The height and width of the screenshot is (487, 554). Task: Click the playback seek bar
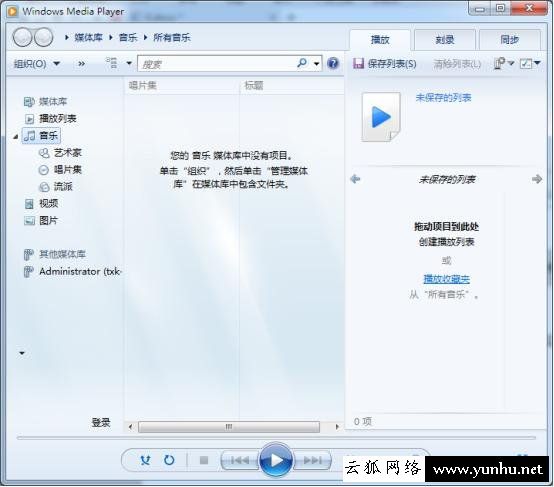(x=276, y=438)
